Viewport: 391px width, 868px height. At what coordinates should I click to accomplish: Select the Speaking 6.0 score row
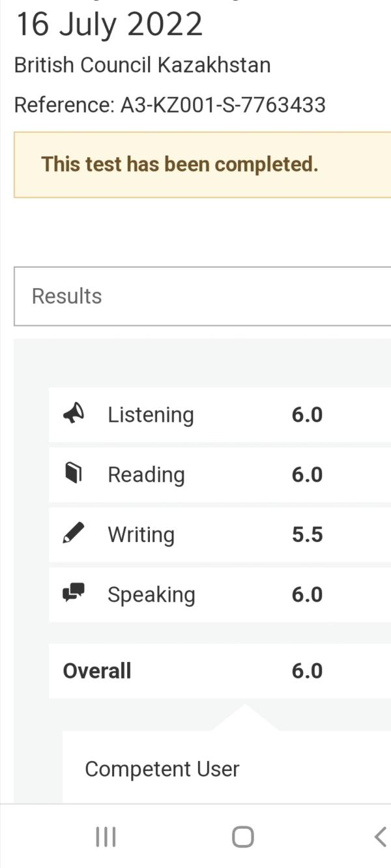(220, 594)
